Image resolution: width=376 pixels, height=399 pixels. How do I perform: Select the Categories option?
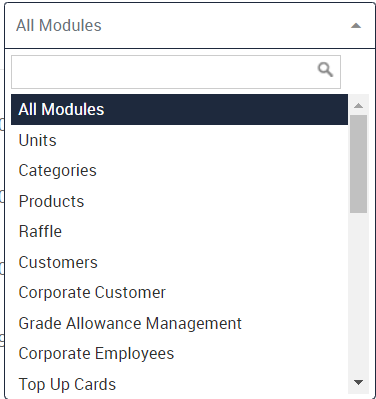pyautogui.click(x=179, y=170)
